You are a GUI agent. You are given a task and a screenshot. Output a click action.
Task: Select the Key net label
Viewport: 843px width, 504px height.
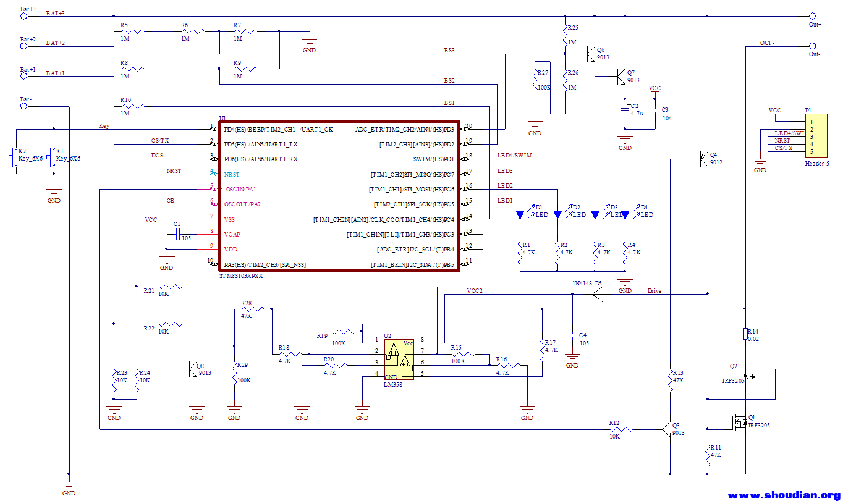click(x=104, y=125)
